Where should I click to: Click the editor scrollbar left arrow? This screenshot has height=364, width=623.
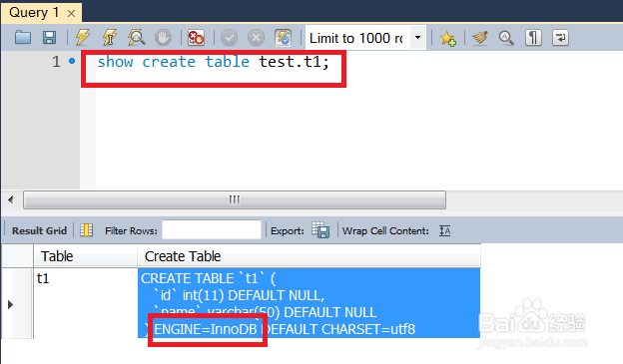point(11,199)
